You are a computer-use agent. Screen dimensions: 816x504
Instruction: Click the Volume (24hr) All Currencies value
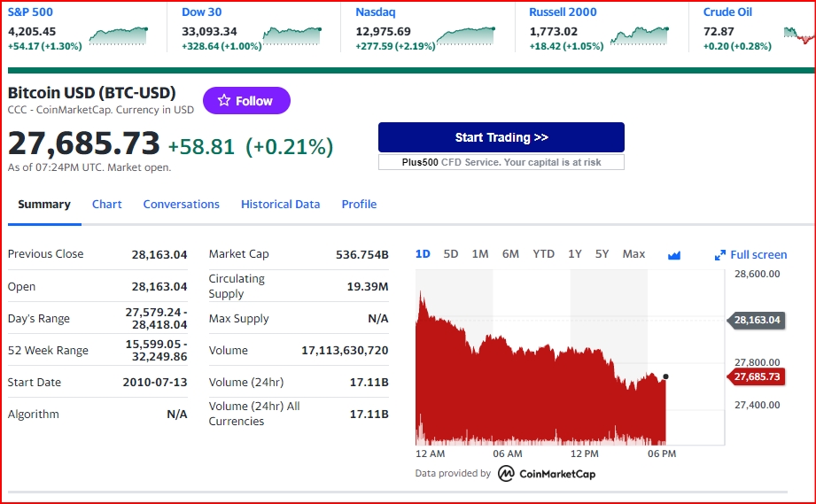click(369, 414)
